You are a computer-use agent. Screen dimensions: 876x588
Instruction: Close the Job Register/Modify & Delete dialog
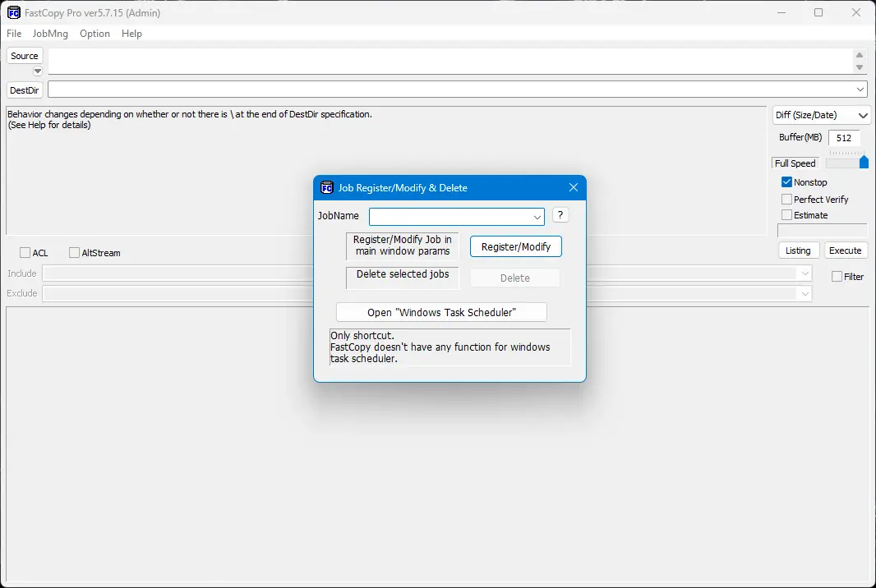tap(574, 187)
